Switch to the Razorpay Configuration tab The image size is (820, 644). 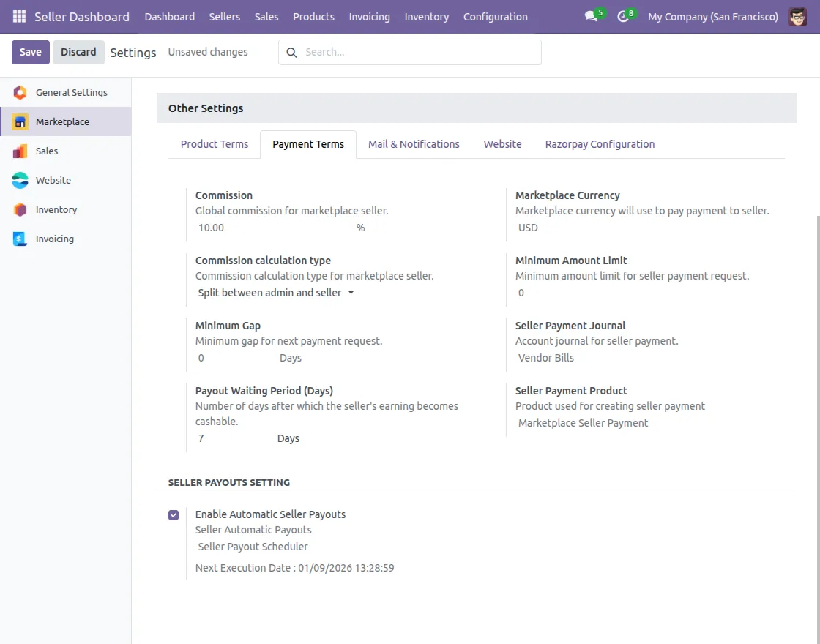point(600,144)
